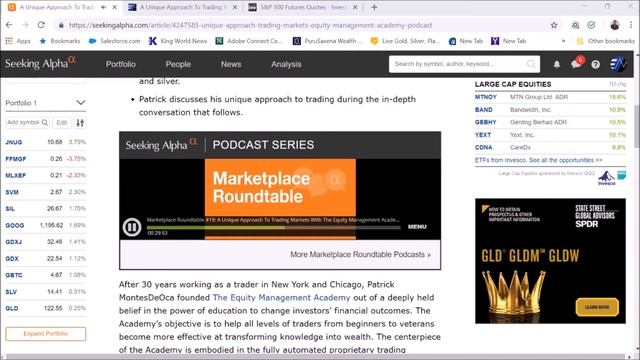This screenshot has height=360, width=640.
Task: Seek in podcast progress bar
Action: (273, 228)
